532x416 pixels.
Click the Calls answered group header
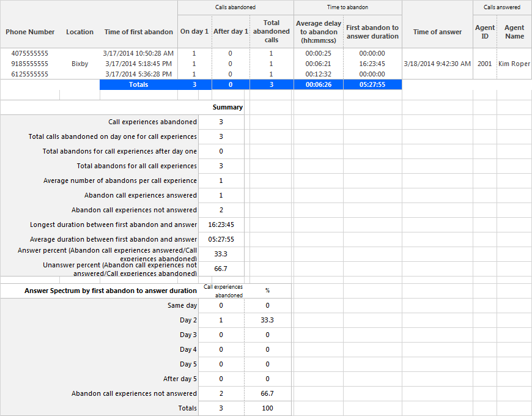(x=502, y=7)
